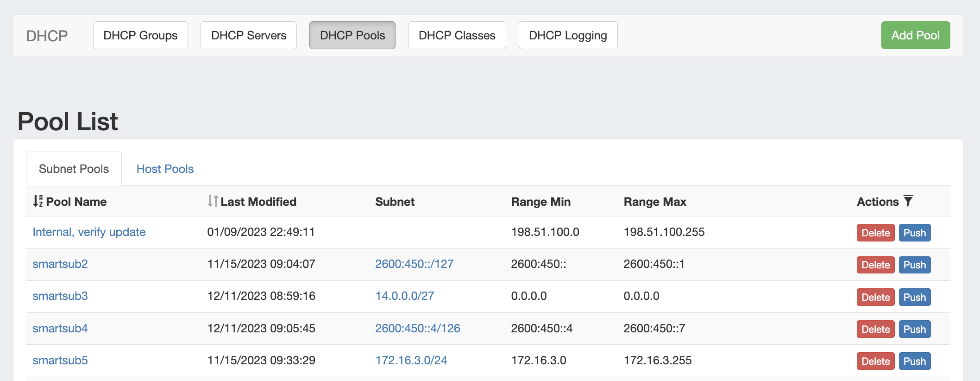Push the smartsub5 pool
Viewport: 980px width, 381px height.
914,362
